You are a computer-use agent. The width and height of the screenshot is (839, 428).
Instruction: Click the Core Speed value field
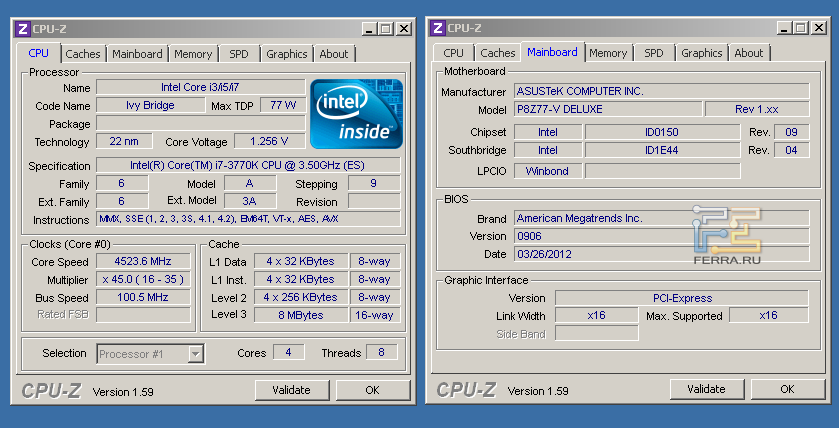click(143, 262)
